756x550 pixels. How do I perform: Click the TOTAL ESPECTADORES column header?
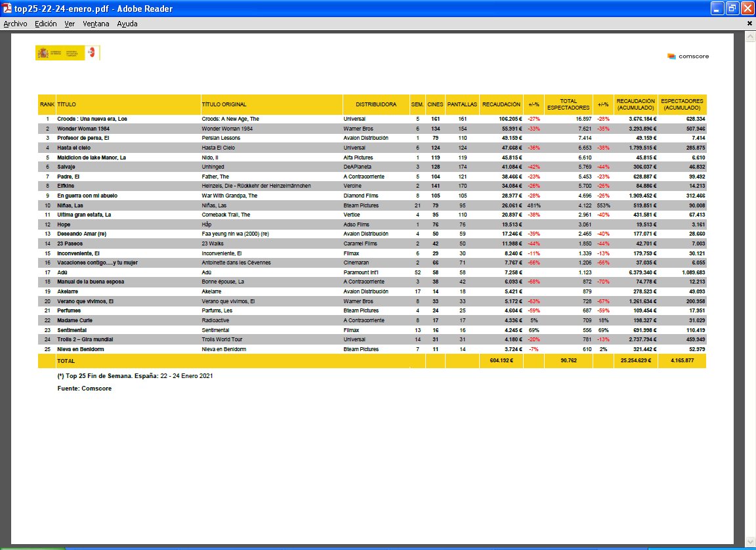pos(568,104)
